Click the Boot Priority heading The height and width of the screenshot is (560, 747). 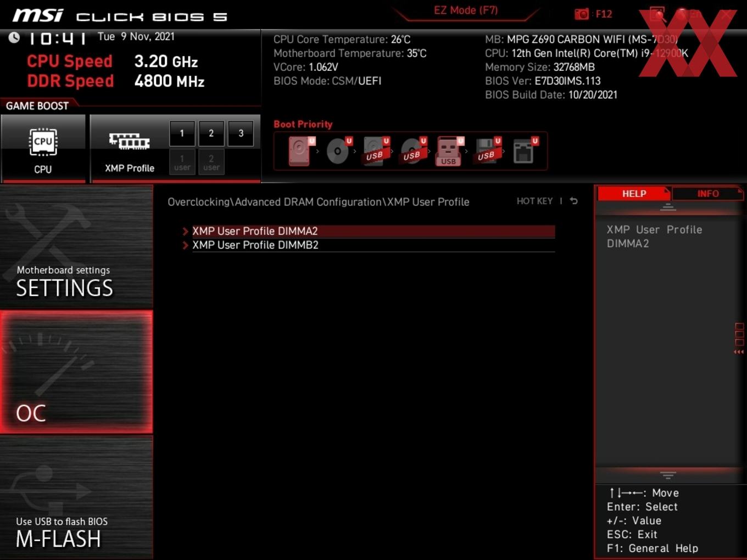tap(303, 124)
